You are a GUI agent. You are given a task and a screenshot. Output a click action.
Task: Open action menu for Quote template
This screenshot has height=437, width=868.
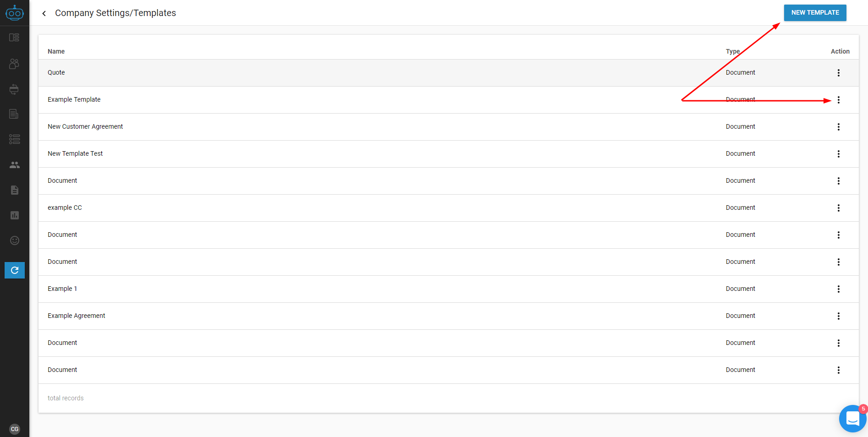point(839,73)
